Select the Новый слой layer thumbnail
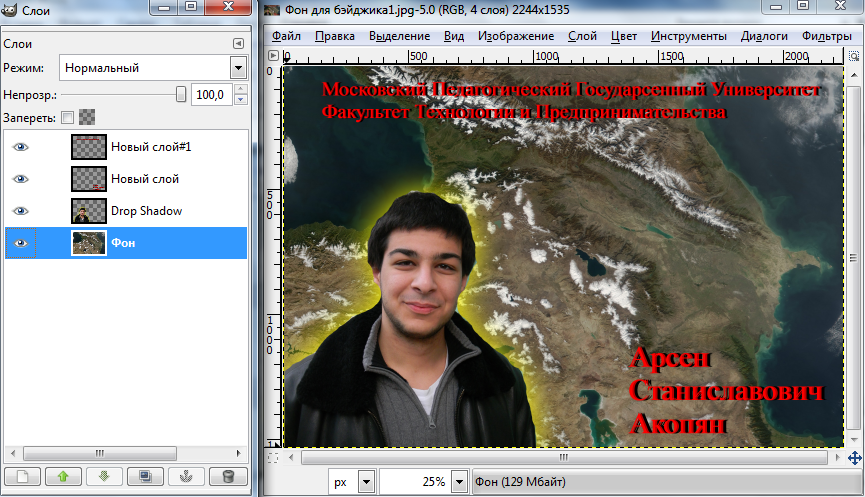The height and width of the screenshot is (497, 865). [x=89, y=179]
